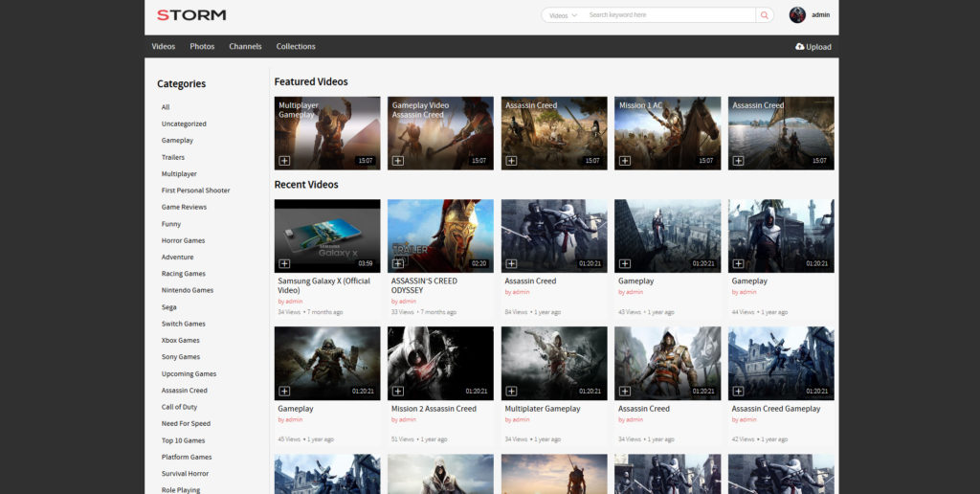
Task: Add featured Gameplay Video Assassin Creed to playlist
Action: pyautogui.click(x=397, y=161)
